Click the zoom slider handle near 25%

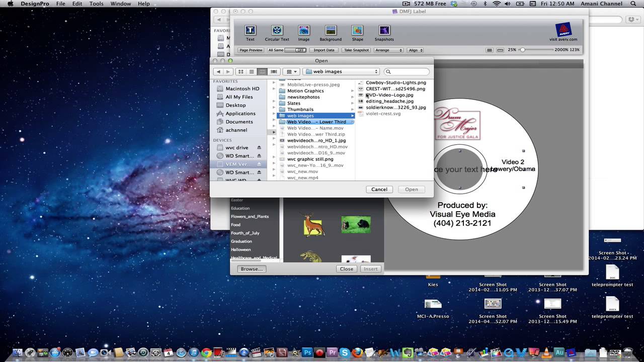click(522, 50)
